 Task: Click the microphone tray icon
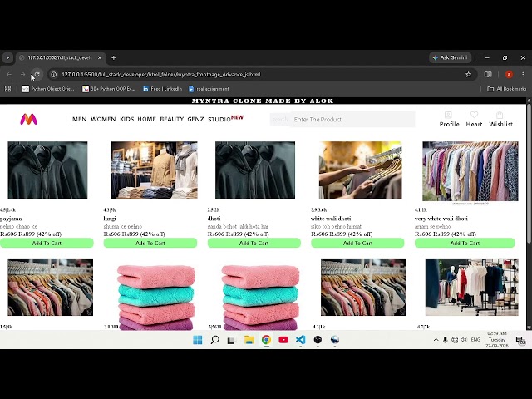tap(446, 340)
